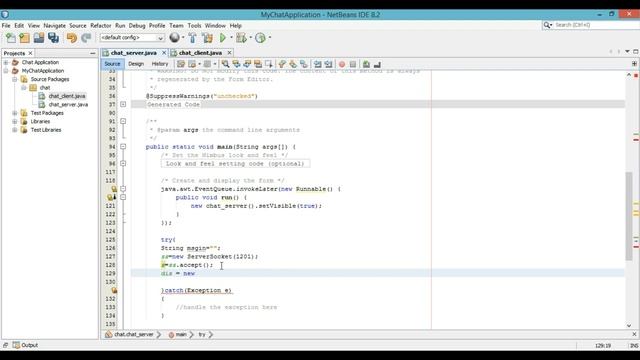Image resolution: width=640 pixels, height=360 pixels.
Task: Select chat_client.java in Projects tree
Action: [x=67, y=96]
